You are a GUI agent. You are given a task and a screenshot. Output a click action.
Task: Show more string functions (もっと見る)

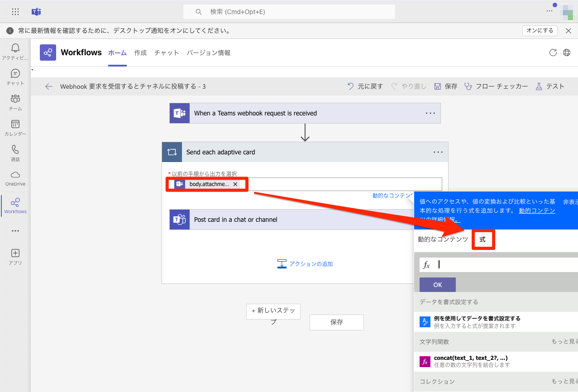point(564,342)
